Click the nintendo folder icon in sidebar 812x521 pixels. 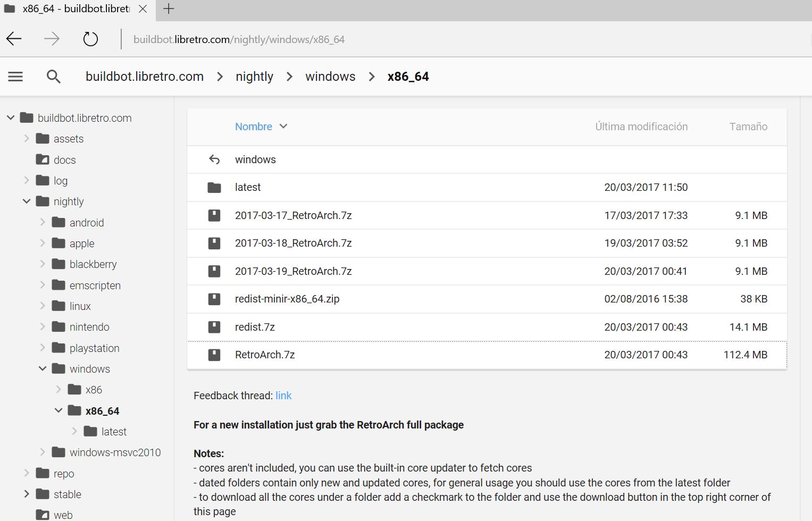point(58,326)
